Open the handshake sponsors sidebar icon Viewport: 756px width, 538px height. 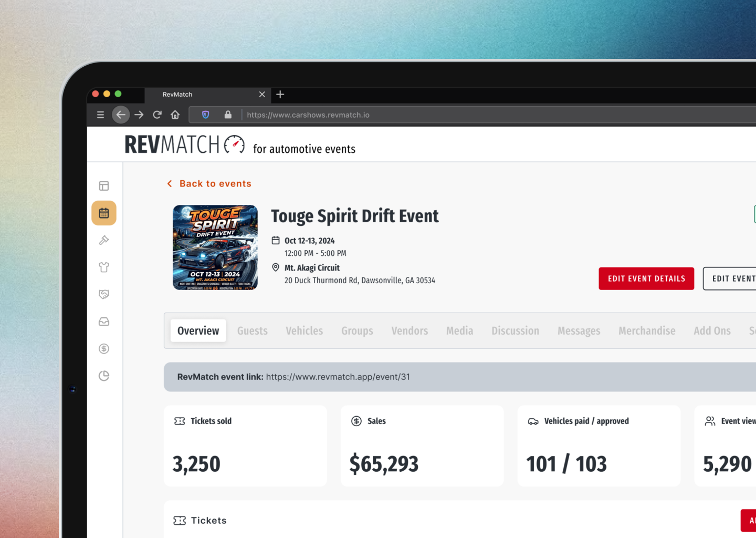[x=104, y=294]
